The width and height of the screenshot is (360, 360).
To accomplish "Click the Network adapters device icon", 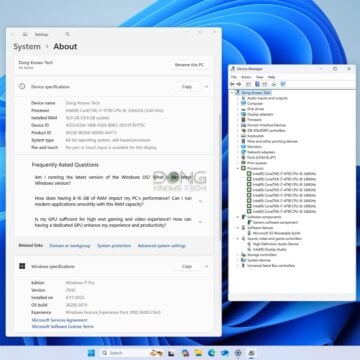I will tap(244, 152).
